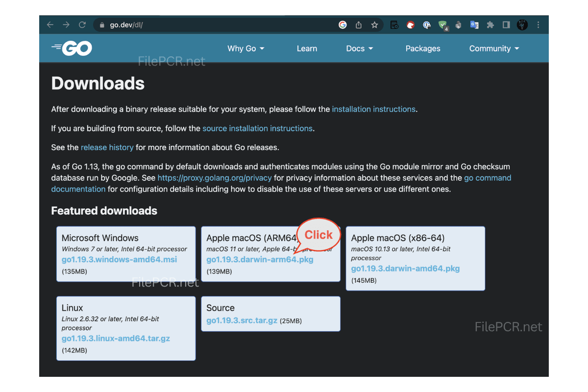Open the installation instructions link
Screen dimensions: 588x392
(373, 109)
